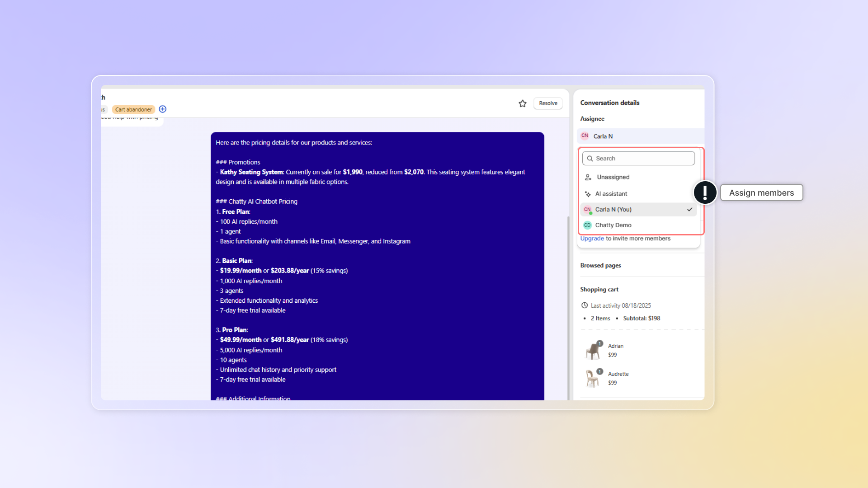The image size is (868, 488).
Task: Click the AI assistant sparkle icon
Action: click(x=588, y=194)
